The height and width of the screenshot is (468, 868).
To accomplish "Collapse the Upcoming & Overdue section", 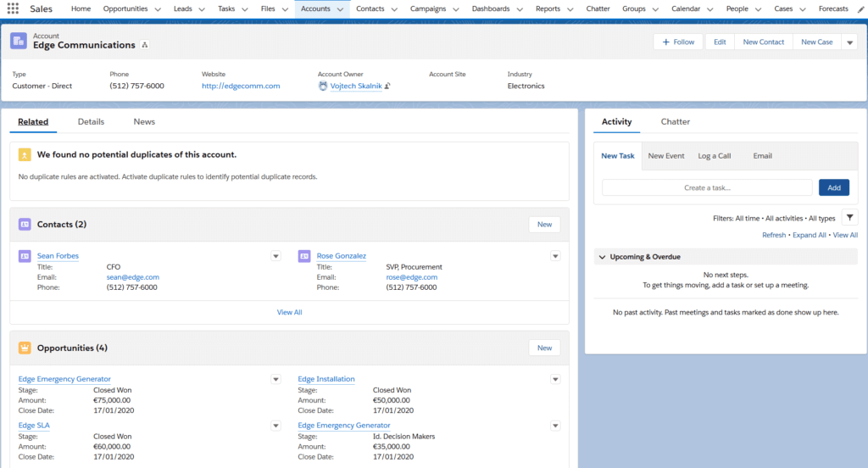I will pos(601,257).
